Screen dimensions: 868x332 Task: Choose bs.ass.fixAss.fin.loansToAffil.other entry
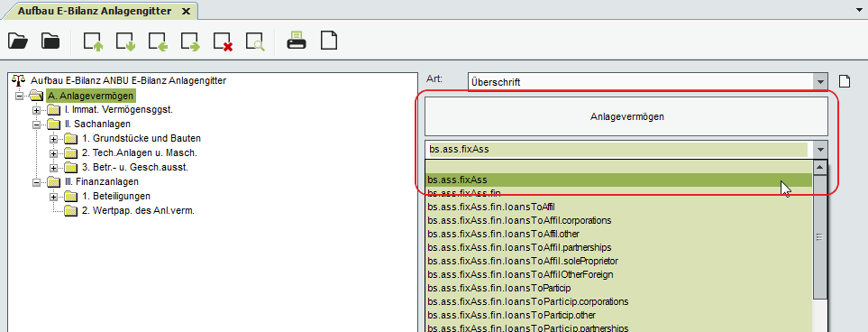tap(618, 234)
